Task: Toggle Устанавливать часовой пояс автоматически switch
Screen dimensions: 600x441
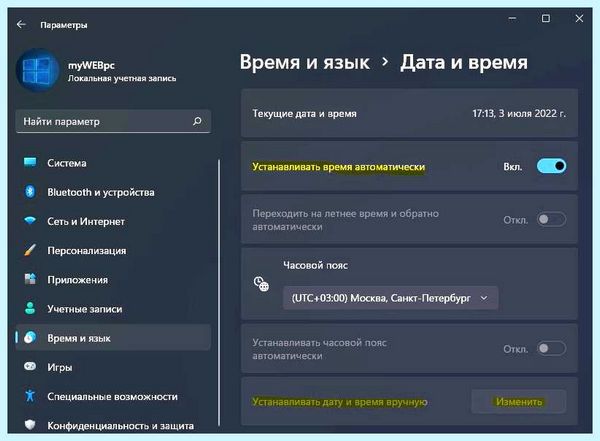Action: tap(551, 348)
